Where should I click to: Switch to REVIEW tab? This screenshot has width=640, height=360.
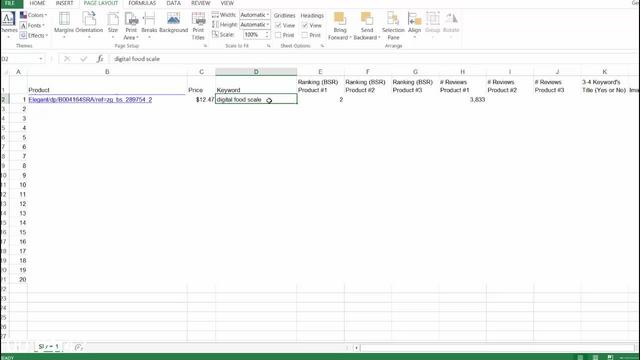(x=200, y=3)
